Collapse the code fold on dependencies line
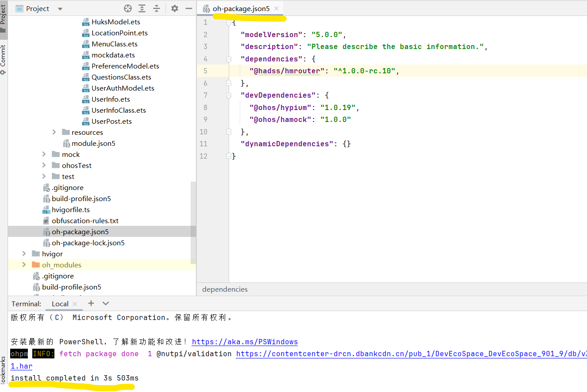Image resolution: width=587 pixels, height=392 pixels. pos(228,58)
